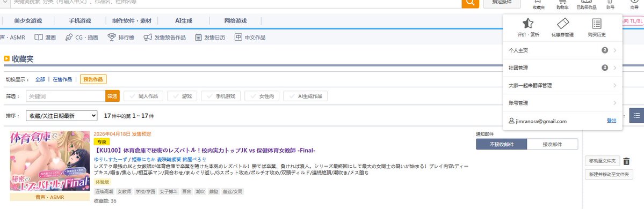
Task: Switch to 制作软件・素材 category tab
Action: pyautogui.click(x=132, y=21)
